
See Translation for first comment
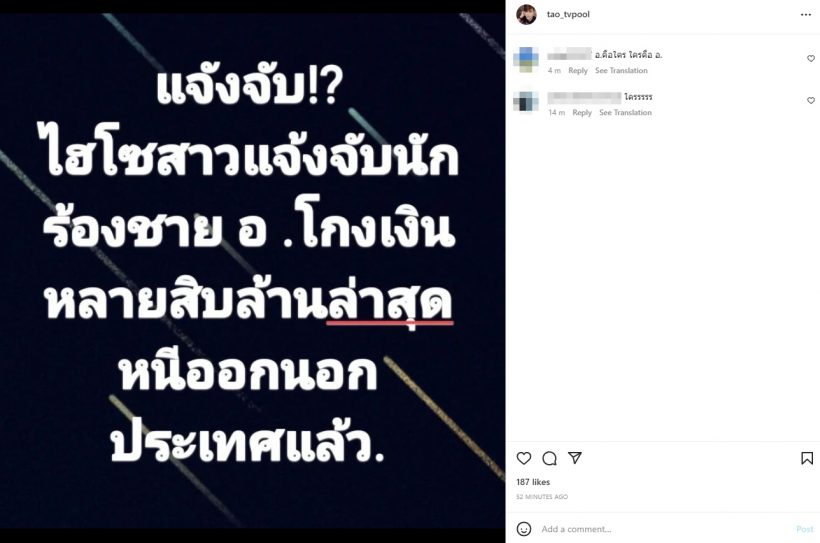[x=621, y=71]
